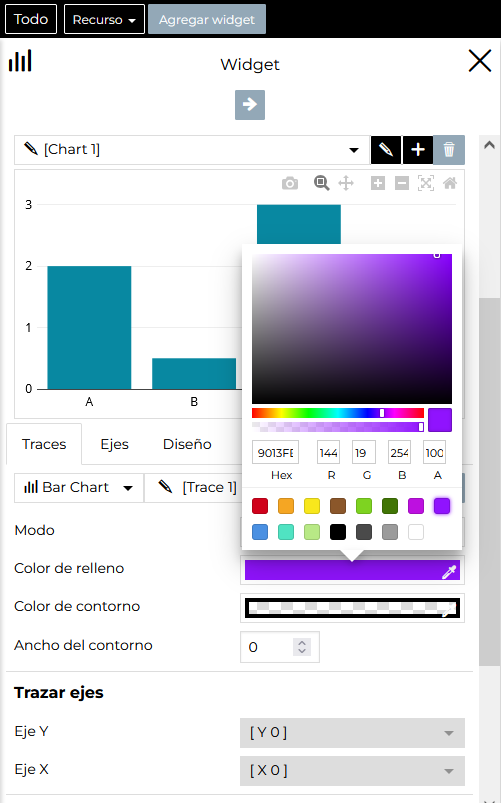Image resolution: width=501 pixels, height=803 pixels.
Task: Pick the white preset swatch
Action: click(x=416, y=532)
